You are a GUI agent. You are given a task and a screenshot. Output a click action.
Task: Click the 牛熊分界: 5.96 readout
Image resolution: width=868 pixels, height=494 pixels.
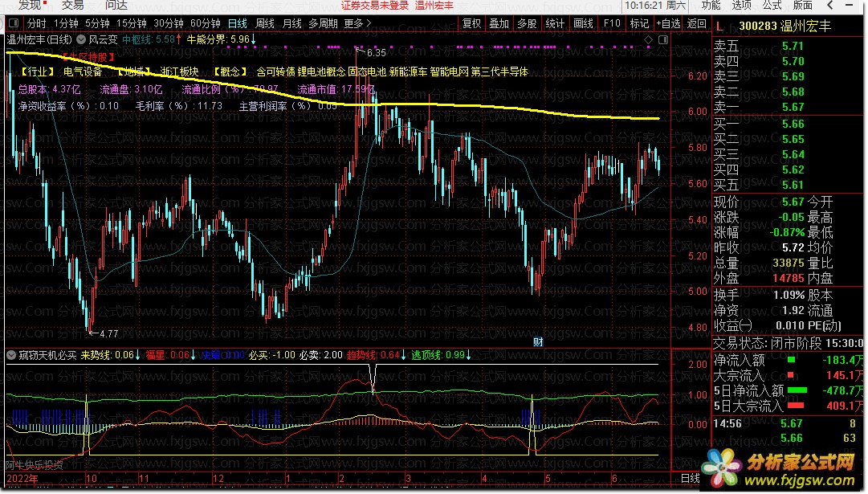[x=221, y=39]
